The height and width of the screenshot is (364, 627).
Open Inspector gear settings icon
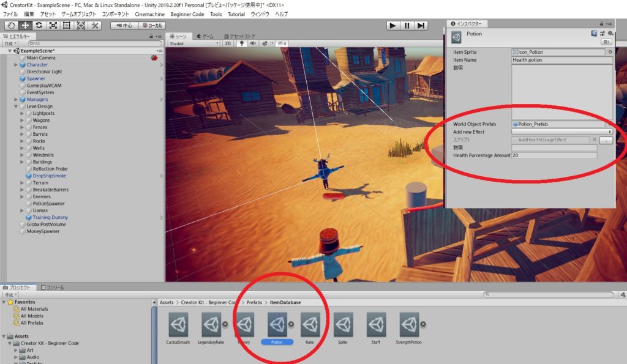click(x=610, y=34)
